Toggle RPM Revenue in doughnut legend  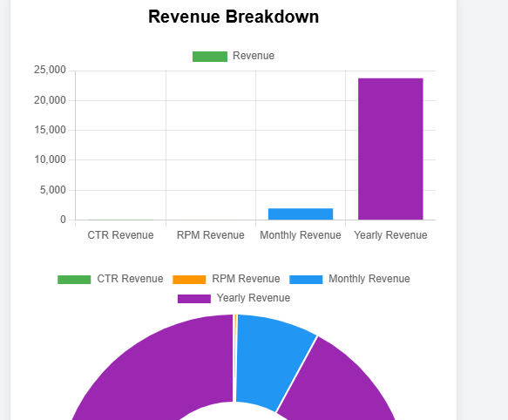point(227,279)
